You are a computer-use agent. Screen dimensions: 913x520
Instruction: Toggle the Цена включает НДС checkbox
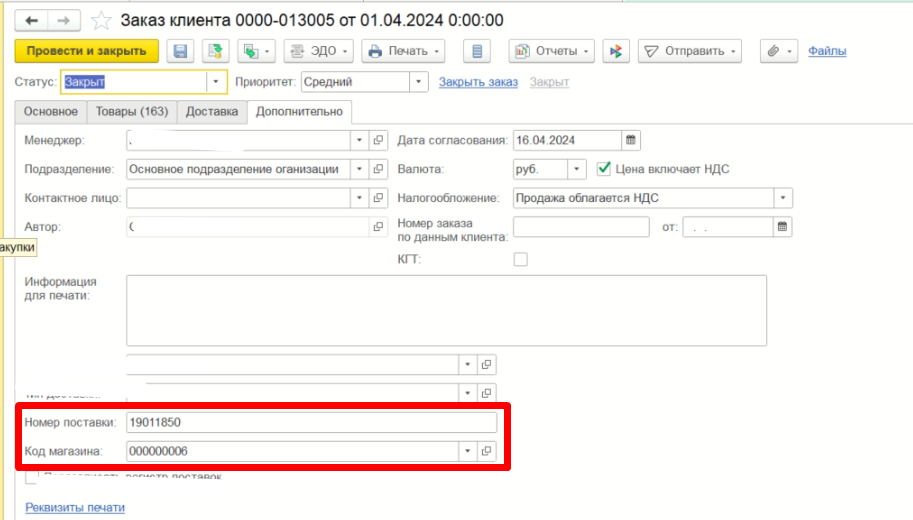[x=604, y=169]
